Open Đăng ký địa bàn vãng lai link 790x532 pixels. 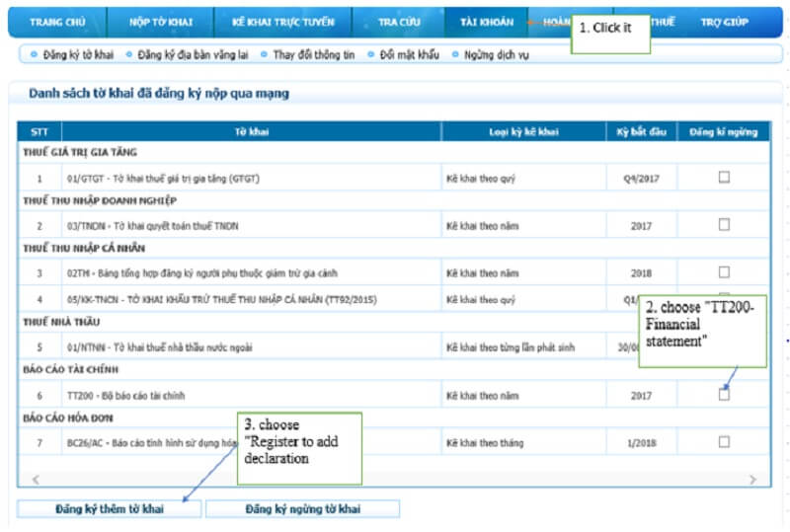coord(192,55)
